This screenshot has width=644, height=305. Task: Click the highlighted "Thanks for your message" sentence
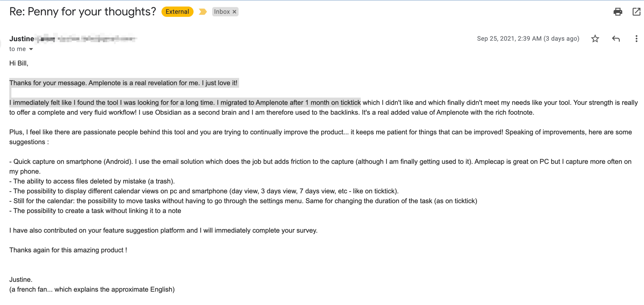pos(123,83)
